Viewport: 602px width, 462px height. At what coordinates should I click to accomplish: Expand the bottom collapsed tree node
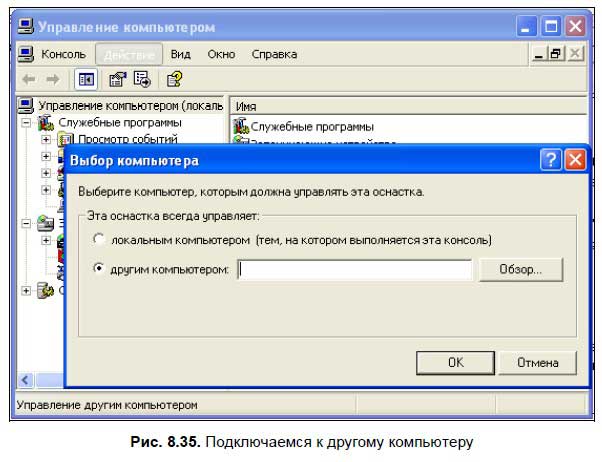tap(26, 290)
